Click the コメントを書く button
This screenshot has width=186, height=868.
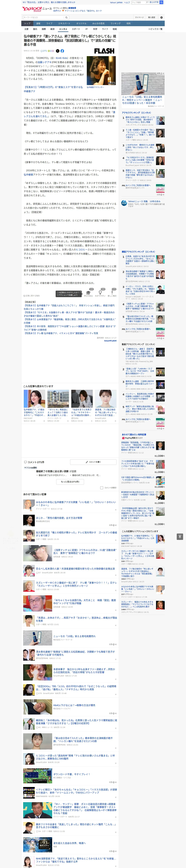(93, 462)
